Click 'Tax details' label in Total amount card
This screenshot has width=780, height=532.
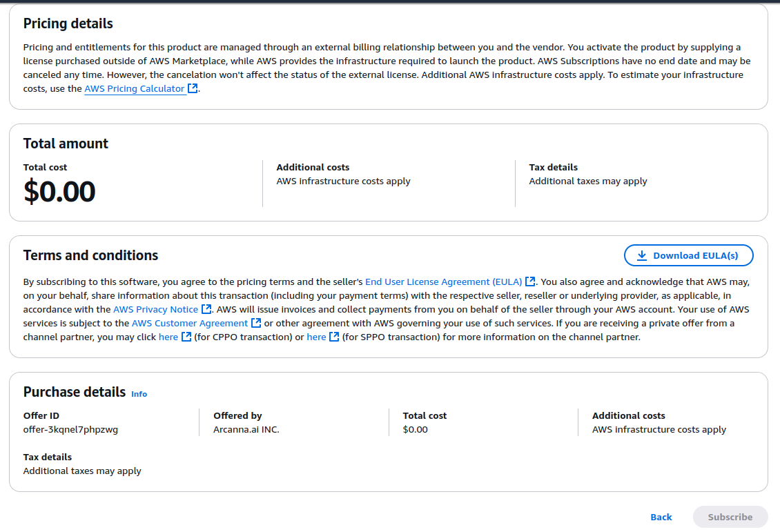click(x=553, y=167)
